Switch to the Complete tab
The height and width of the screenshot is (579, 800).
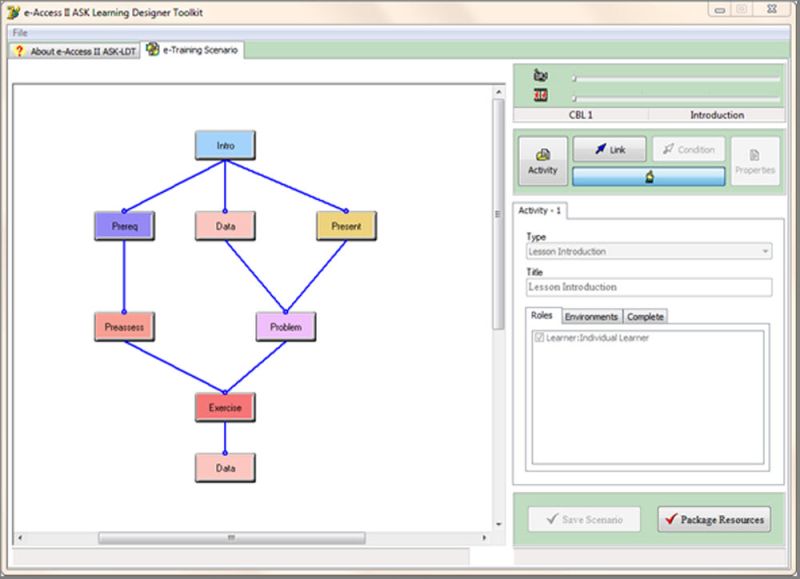[645, 317]
